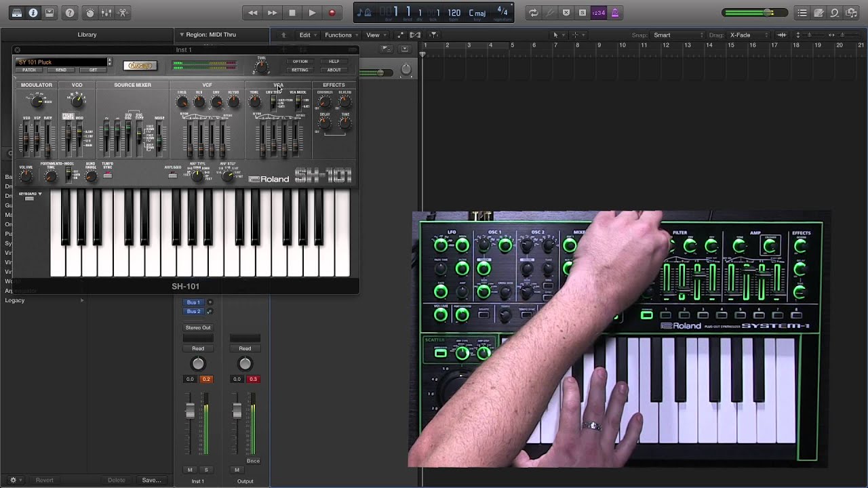Click the SEND button in SH-101
Viewport: 868px width, 488px height.
point(61,70)
